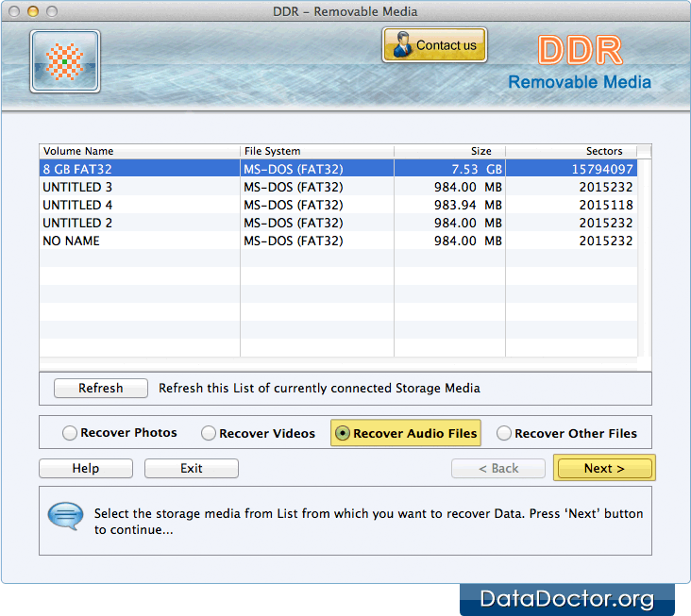Viewport: 691px width, 616px height.
Task: Click the 983.94 MB size cell
Action: pyautogui.click(x=449, y=206)
